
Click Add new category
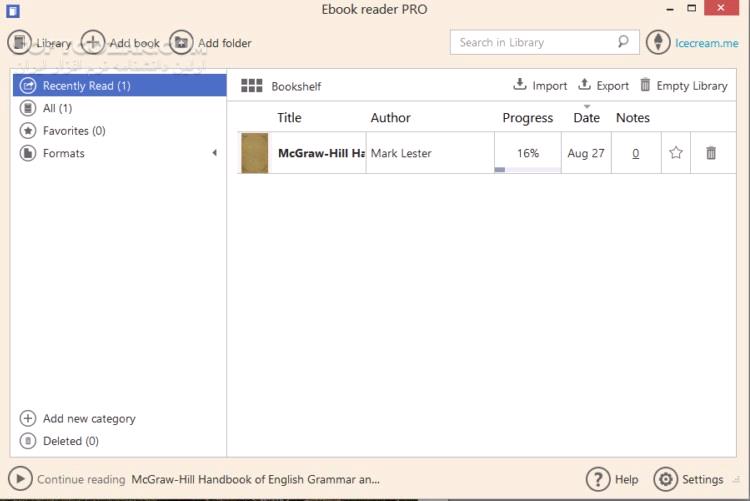click(x=89, y=418)
